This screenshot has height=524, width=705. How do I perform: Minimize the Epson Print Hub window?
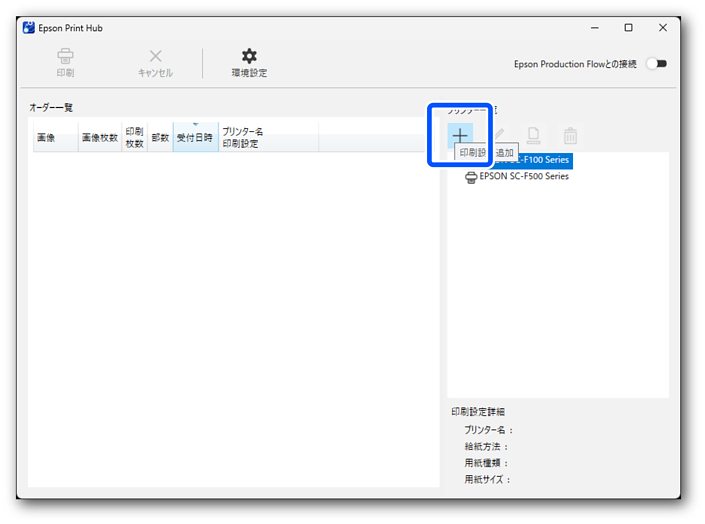point(594,28)
